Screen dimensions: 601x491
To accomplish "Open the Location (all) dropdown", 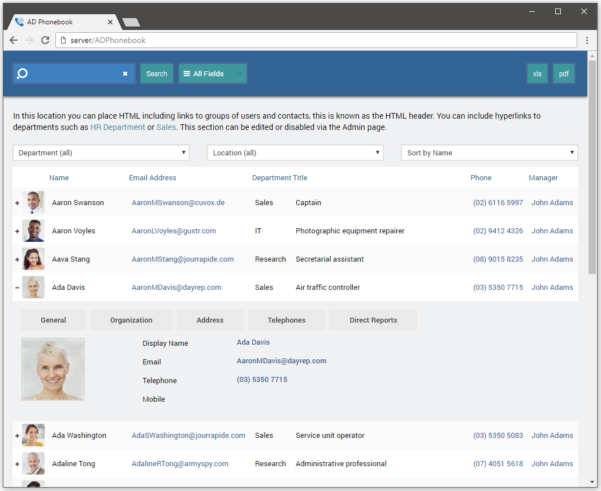I will click(295, 153).
